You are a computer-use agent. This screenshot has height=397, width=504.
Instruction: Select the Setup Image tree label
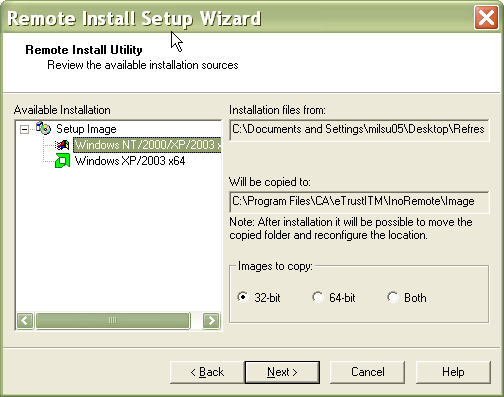tap(86, 129)
